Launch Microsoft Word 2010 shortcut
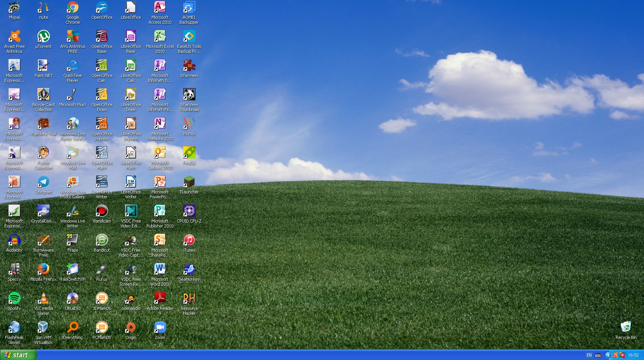Image resolution: width=644 pixels, height=360 pixels. point(160,270)
